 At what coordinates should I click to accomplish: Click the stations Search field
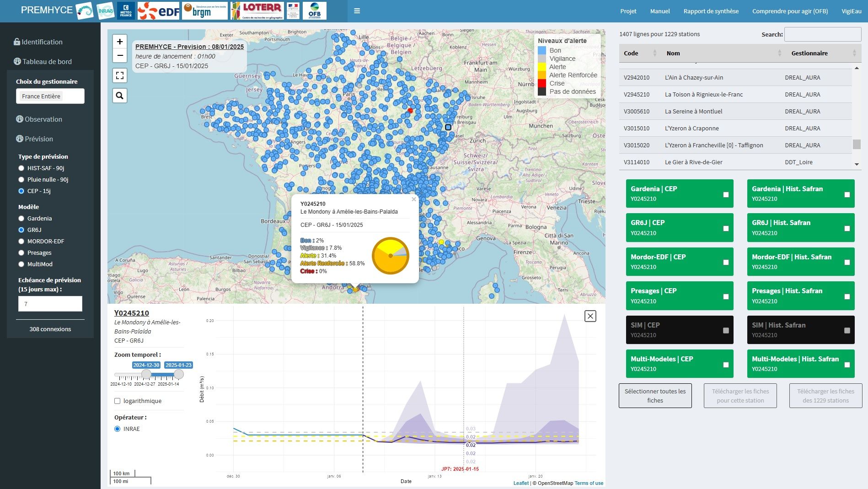[823, 34]
